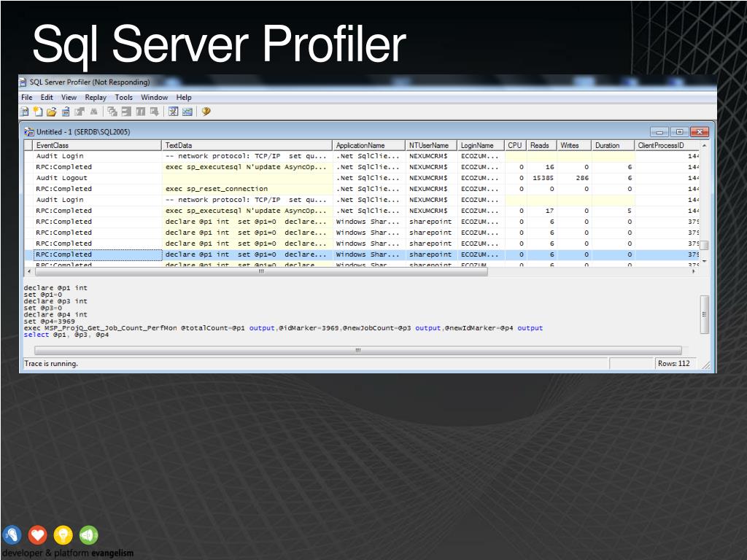This screenshot has height=560, width=747.
Task: Restore the Untitled - 1 trace window
Action: (679, 132)
